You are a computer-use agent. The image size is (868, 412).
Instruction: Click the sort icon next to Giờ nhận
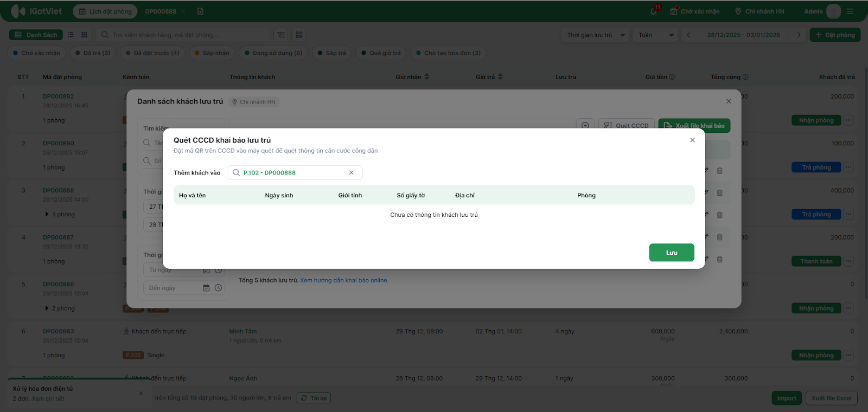point(427,76)
